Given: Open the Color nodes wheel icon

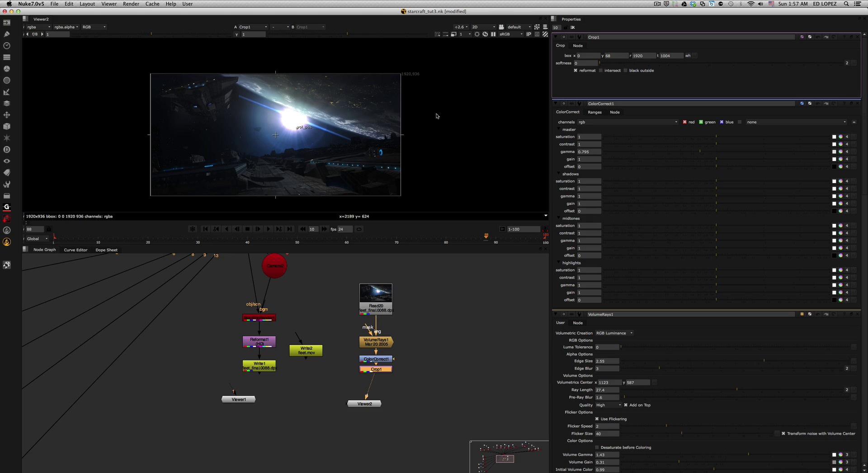Looking at the screenshot, I should 7,69.
